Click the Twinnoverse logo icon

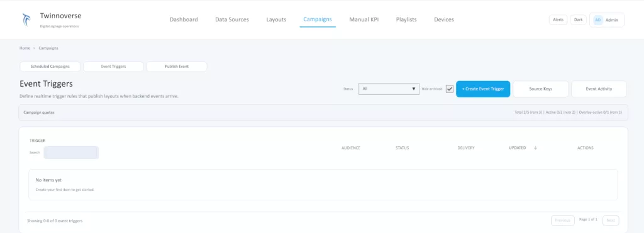tap(26, 19)
